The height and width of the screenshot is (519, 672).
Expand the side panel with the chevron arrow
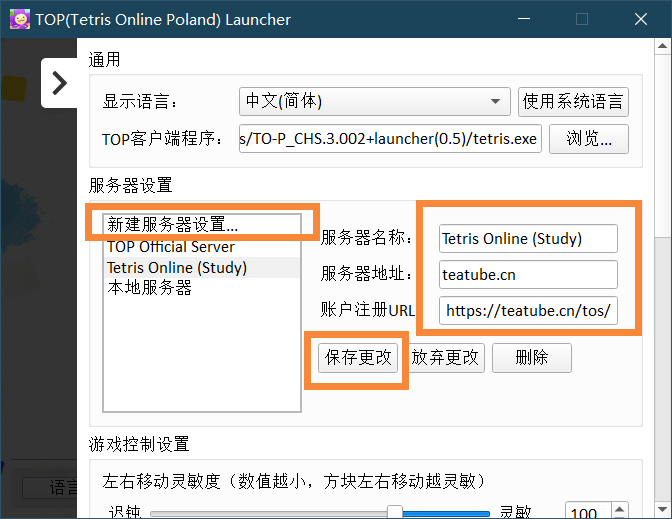59,82
